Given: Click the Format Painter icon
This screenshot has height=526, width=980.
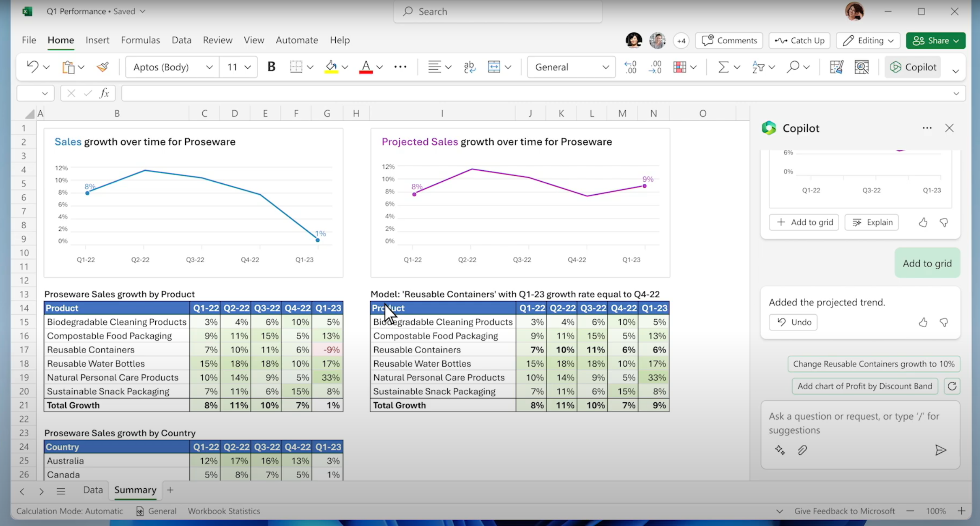Looking at the screenshot, I should click(x=103, y=67).
